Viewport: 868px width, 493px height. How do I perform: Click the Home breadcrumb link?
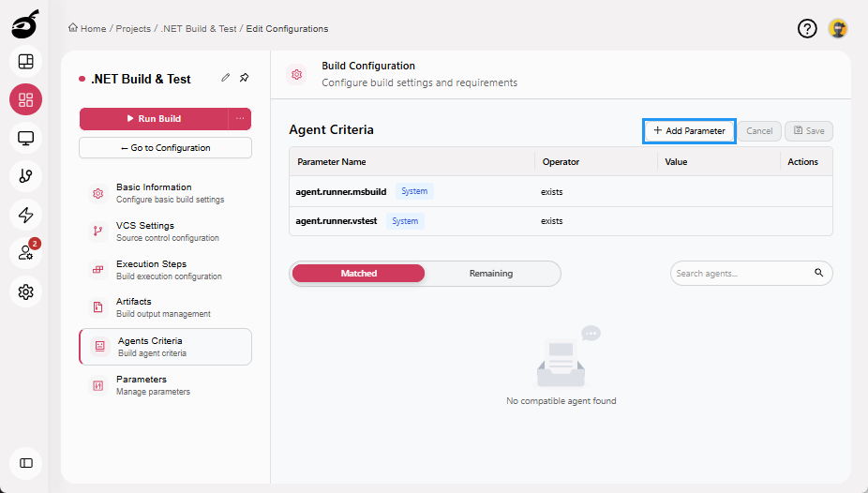pyautogui.click(x=93, y=29)
